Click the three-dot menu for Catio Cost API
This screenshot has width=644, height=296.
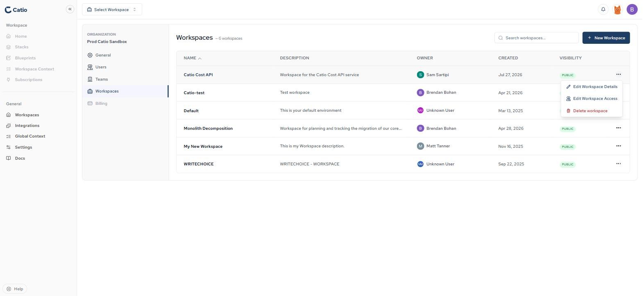619,75
